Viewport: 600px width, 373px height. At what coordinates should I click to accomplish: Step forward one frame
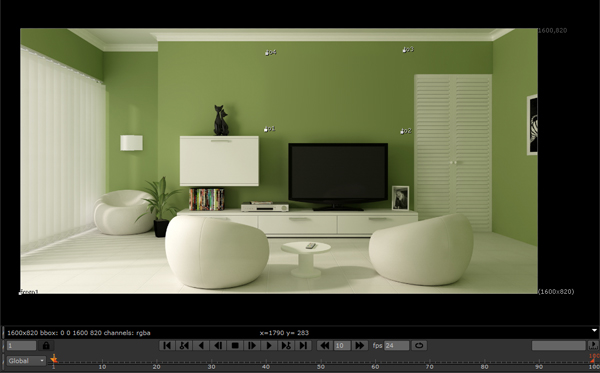coord(252,345)
